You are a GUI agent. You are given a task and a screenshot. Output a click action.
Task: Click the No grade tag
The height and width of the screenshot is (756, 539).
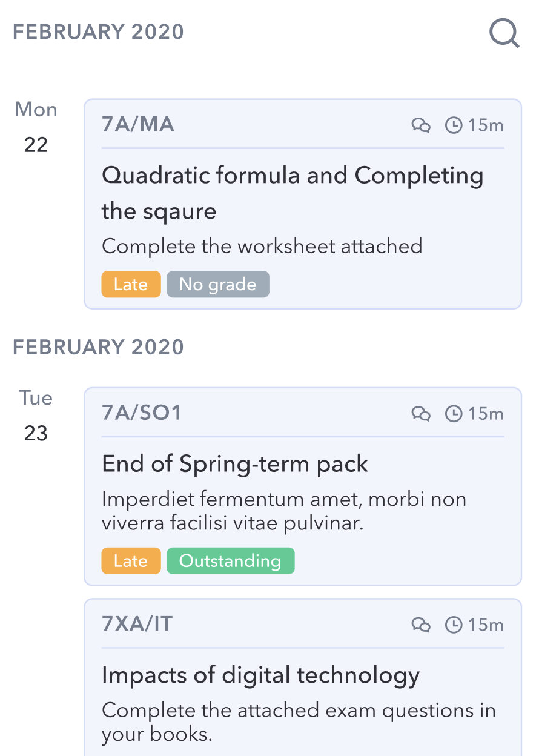pyautogui.click(x=217, y=284)
